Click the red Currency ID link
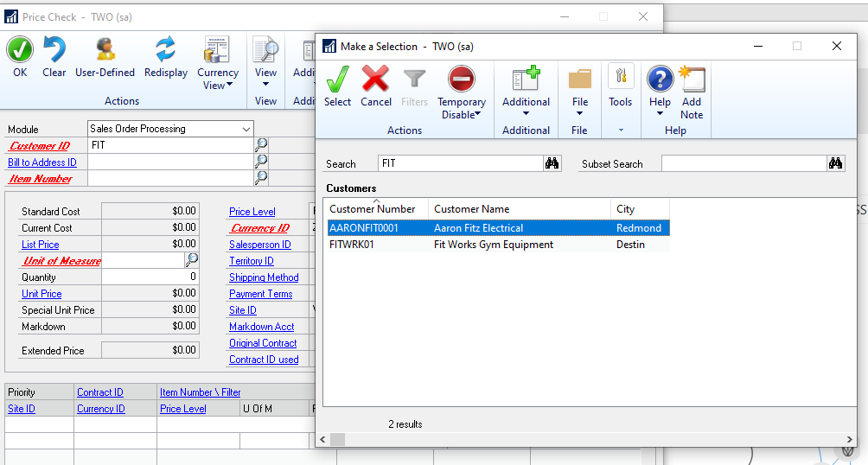This screenshot has width=868, height=465. [x=260, y=228]
